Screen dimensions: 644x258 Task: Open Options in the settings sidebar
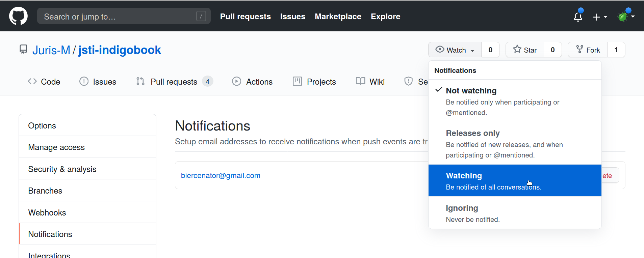click(87, 125)
